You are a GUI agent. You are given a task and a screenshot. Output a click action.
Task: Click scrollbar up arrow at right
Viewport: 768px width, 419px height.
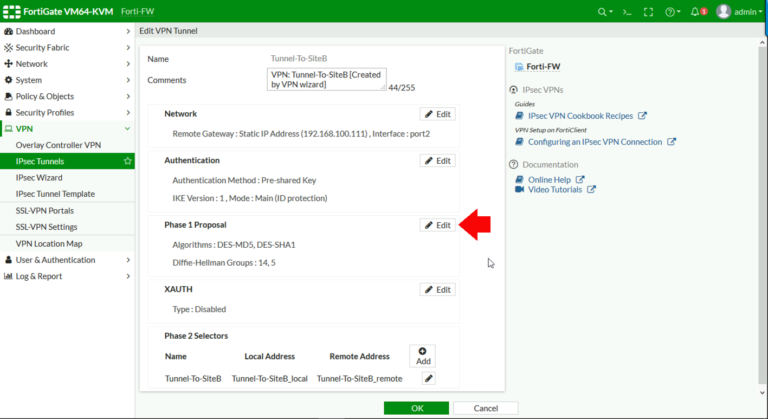point(762,43)
